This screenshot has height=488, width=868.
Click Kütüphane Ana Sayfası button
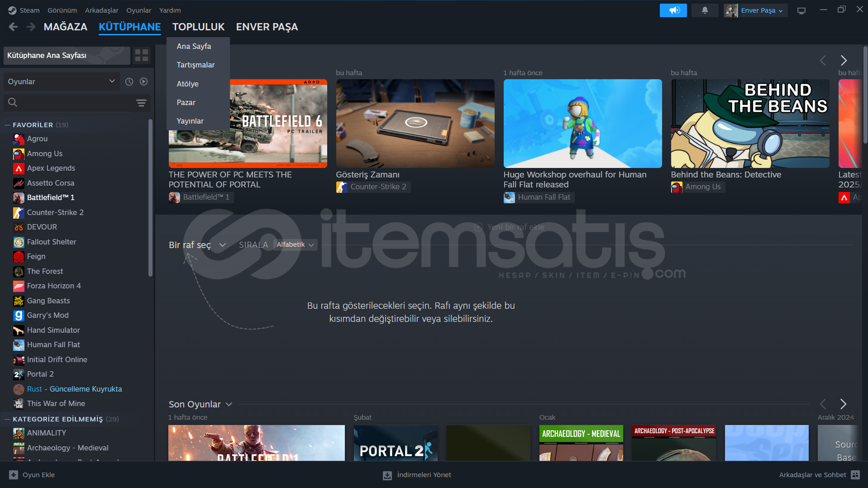(67, 56)
